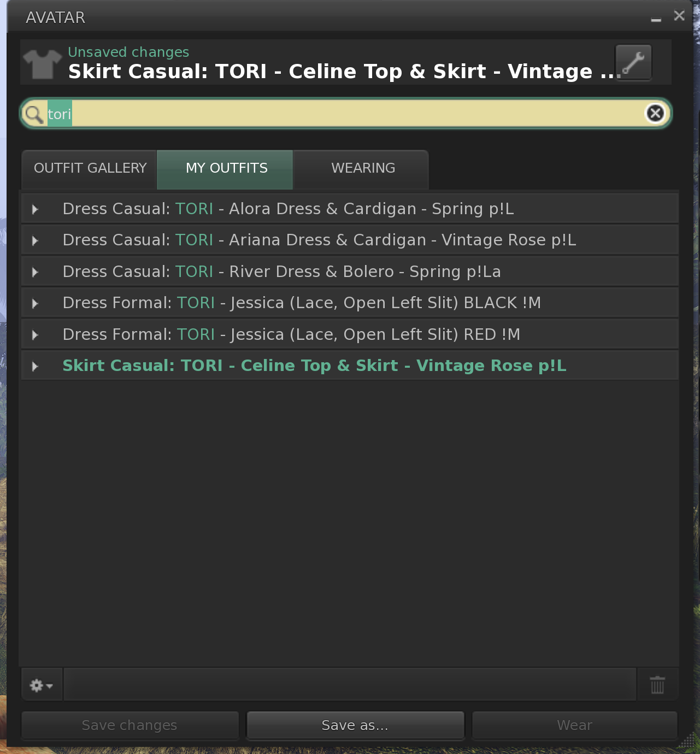Click the Save changes button

[x=130, y=726]
